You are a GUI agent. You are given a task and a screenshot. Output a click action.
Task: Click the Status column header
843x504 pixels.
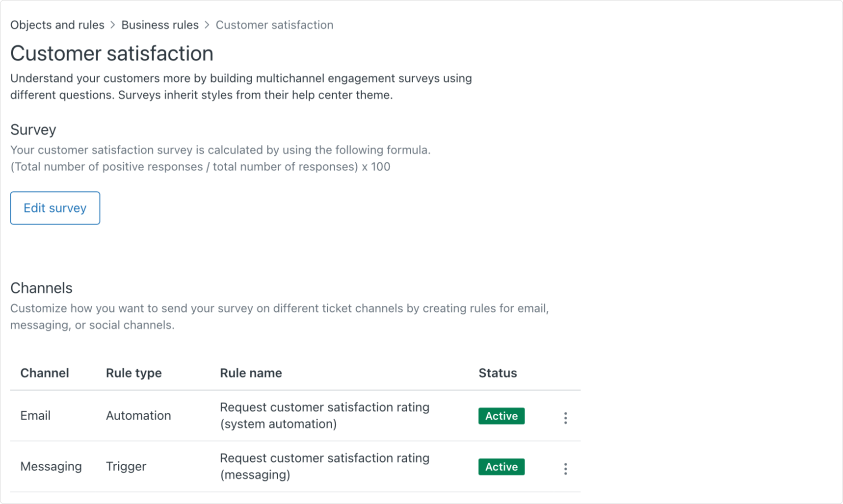[498, 373]
